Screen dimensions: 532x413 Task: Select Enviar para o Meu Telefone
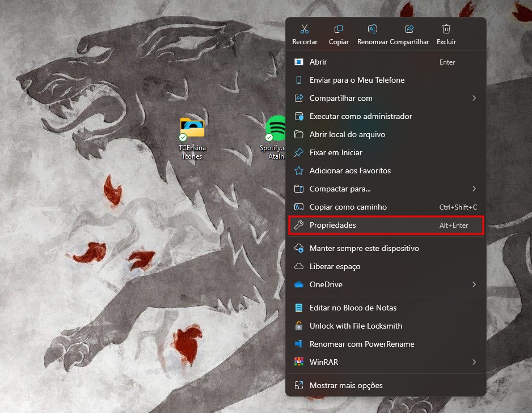(x=357, y=80)
